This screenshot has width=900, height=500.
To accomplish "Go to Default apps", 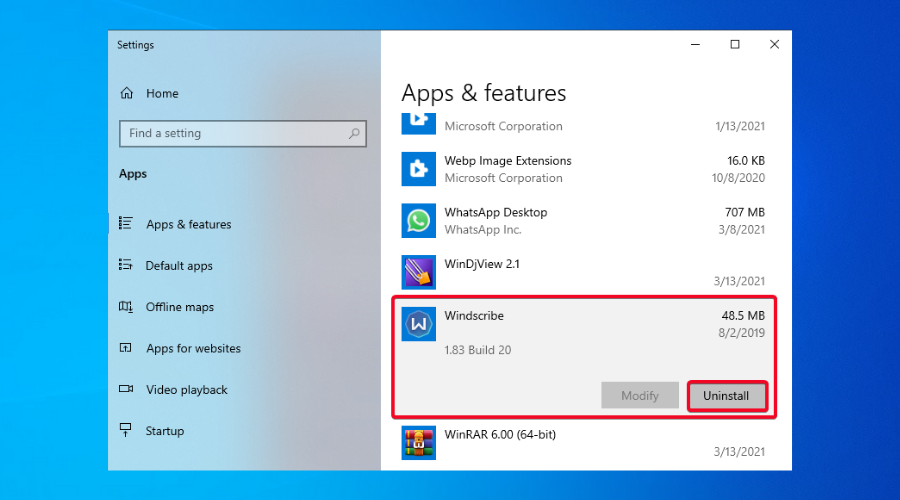I will pyautogui.click(x=179, y=265).
